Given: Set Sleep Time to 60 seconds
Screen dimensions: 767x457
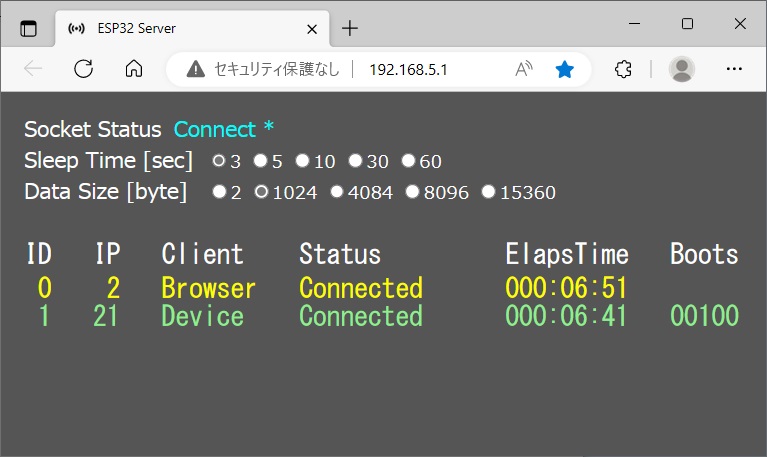Looking at the screenshot, I should 408,160.
